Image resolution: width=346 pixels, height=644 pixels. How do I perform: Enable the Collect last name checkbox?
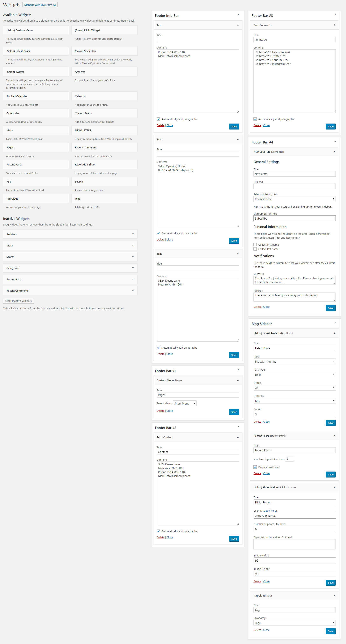tap(255, 249)
